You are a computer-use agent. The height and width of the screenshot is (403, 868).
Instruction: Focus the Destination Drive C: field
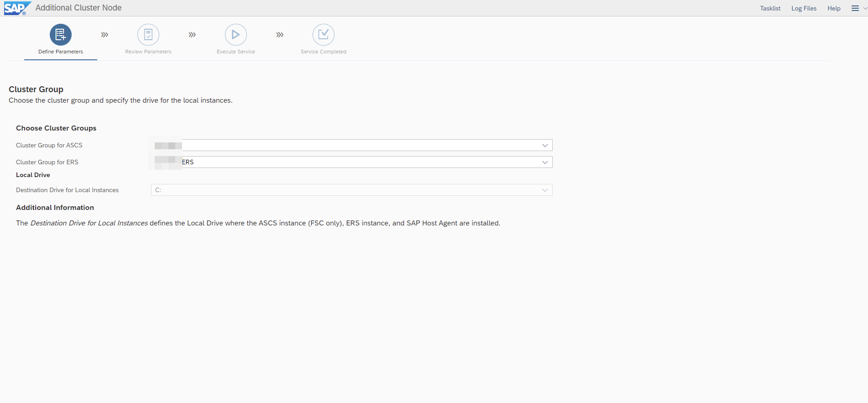(x=352, y=190)
